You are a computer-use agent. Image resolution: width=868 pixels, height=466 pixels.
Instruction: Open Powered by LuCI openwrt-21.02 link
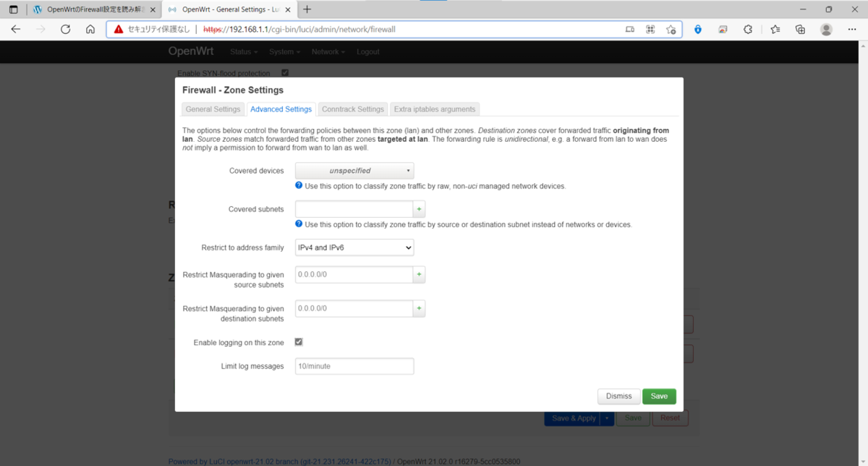tap(280, 462)
